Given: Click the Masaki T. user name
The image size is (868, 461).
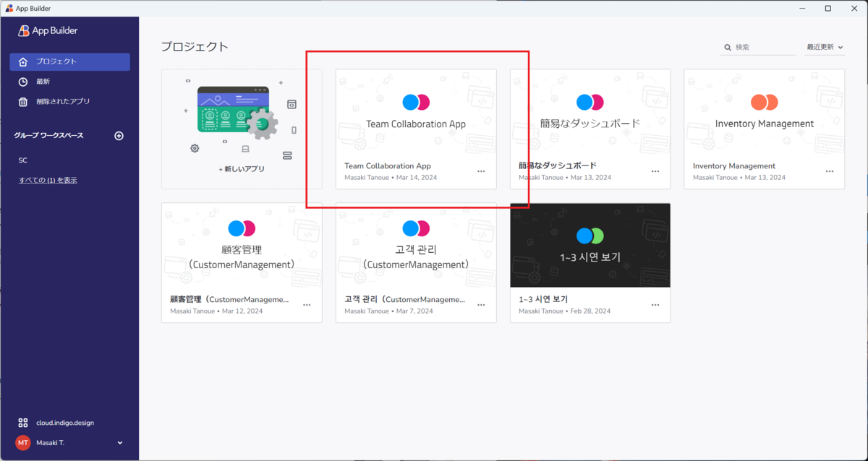Looking at the screenshot, I should point(51,442).
